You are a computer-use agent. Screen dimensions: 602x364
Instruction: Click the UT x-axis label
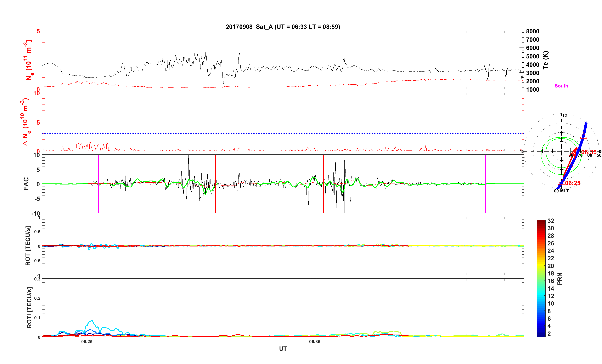click(x=283, y=349)
